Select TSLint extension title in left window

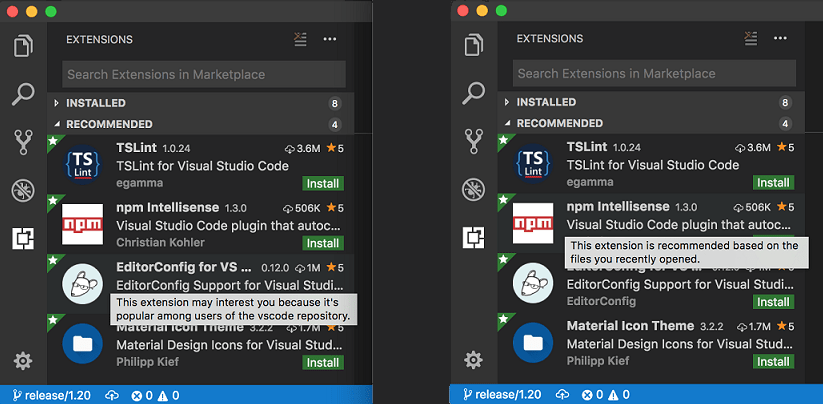pyautogui.click(x=136, y=148)
